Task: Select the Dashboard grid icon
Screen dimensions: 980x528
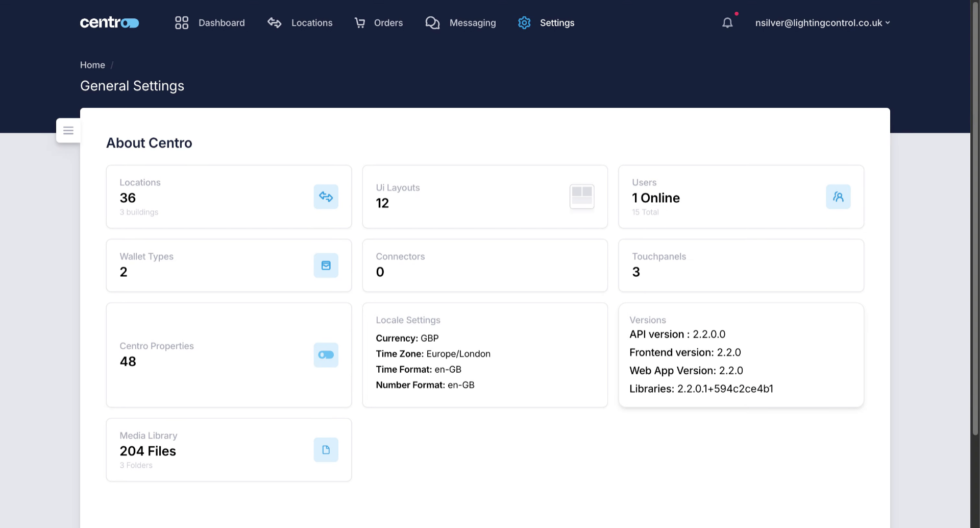Action: click(x=181, y=22)
